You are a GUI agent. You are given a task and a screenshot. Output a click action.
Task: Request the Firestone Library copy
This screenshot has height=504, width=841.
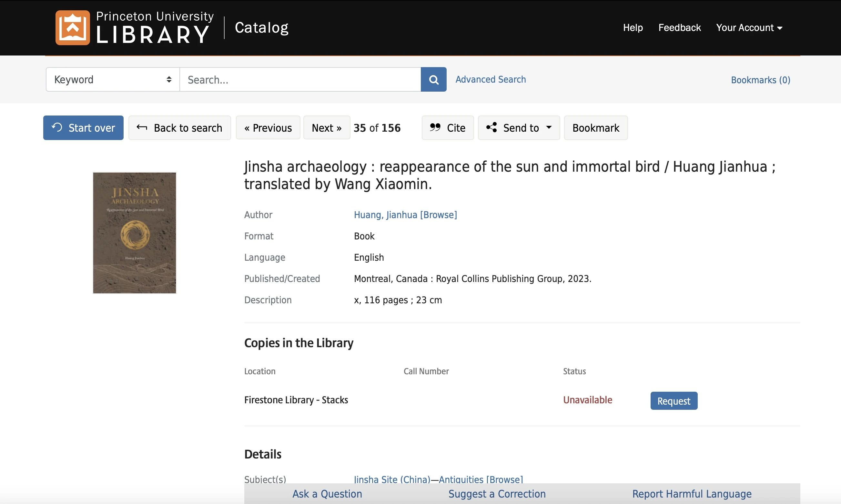coord(674,401)
